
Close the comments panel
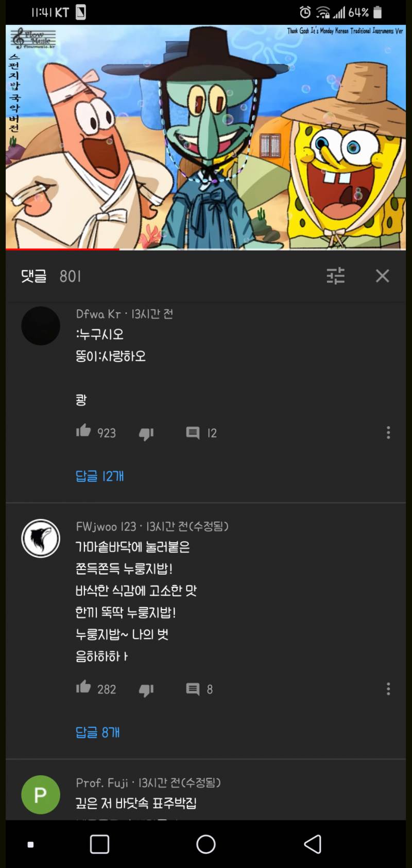click(382, 276)
